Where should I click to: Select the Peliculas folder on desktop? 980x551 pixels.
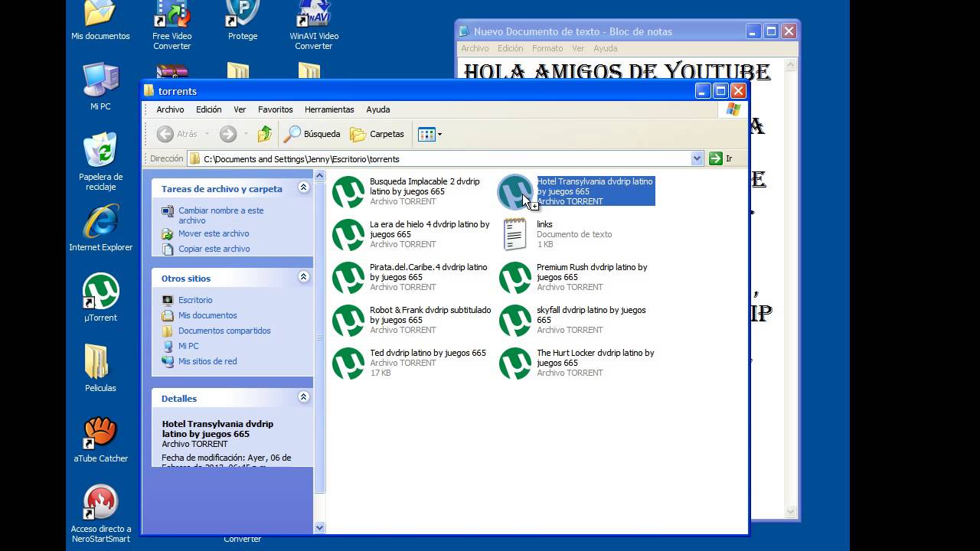point(100,368)
